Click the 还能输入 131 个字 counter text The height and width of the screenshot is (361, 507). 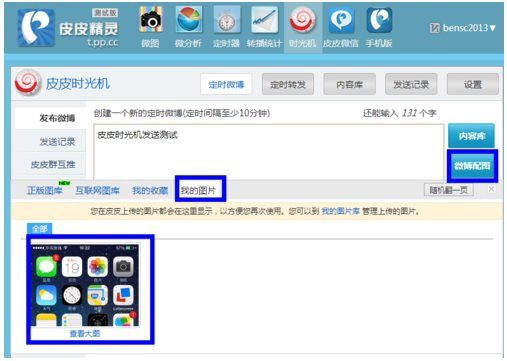399,113
